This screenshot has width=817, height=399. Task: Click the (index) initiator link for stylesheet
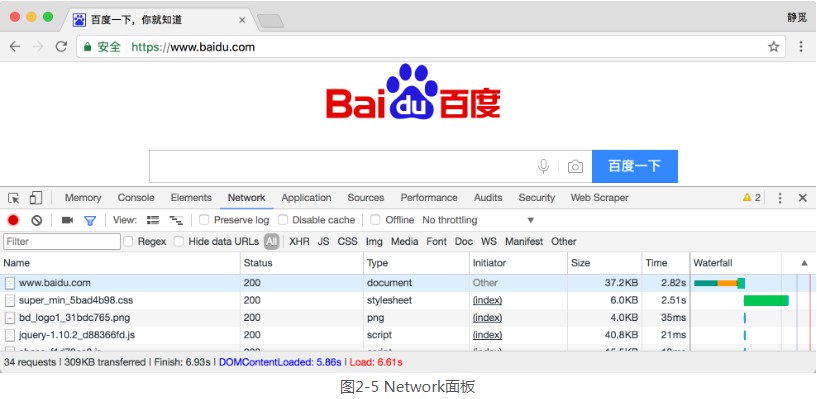click(487, 301)
